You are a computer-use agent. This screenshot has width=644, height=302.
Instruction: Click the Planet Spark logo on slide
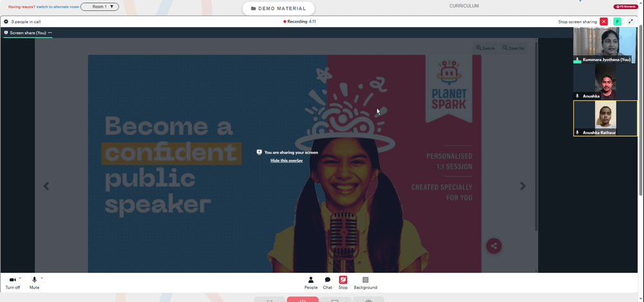click(x=448, y=85)
